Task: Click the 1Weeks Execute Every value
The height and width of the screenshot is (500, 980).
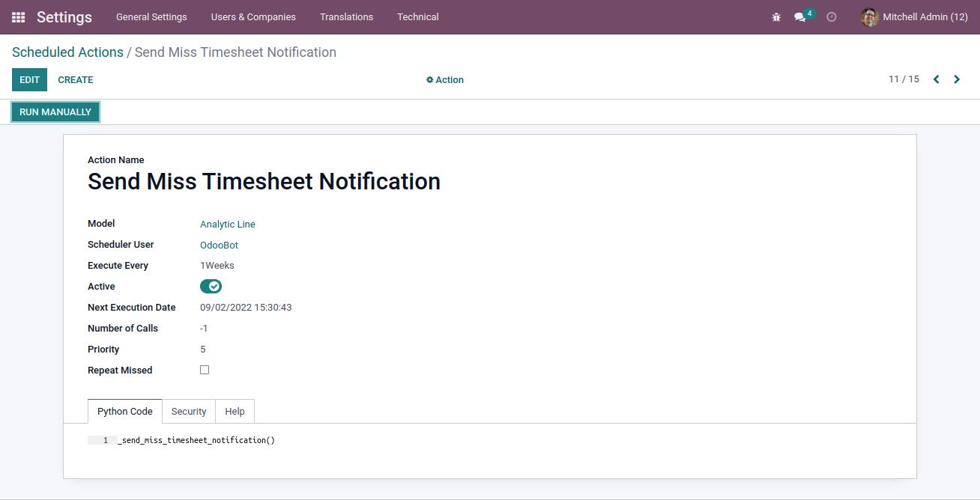Action: pos(217,266)
